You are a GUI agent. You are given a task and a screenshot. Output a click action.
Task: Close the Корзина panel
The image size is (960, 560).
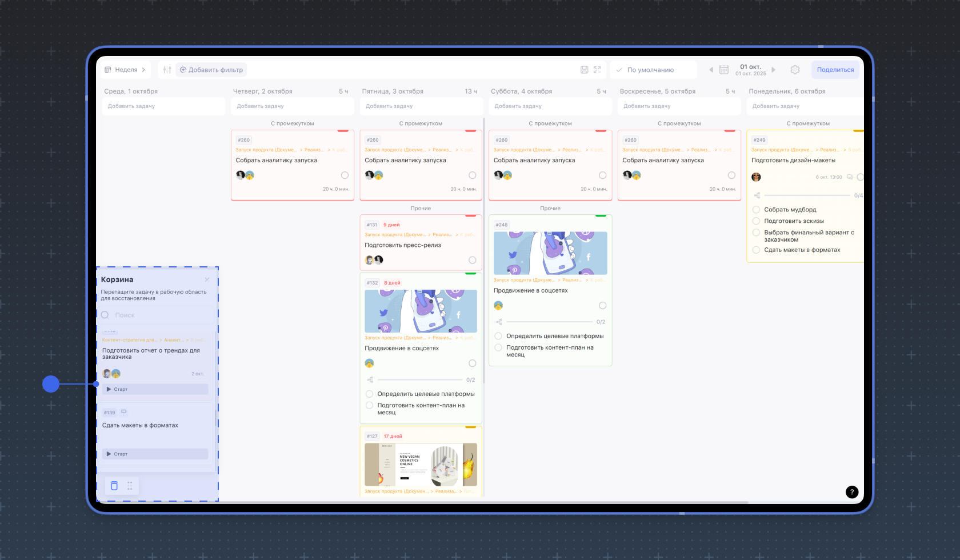207,279
